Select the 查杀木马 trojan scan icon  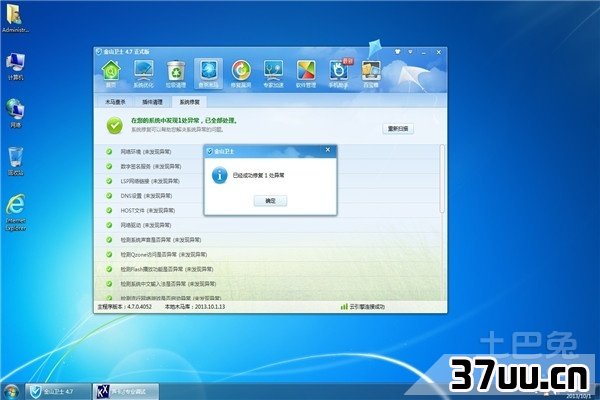tap(209, 74)
